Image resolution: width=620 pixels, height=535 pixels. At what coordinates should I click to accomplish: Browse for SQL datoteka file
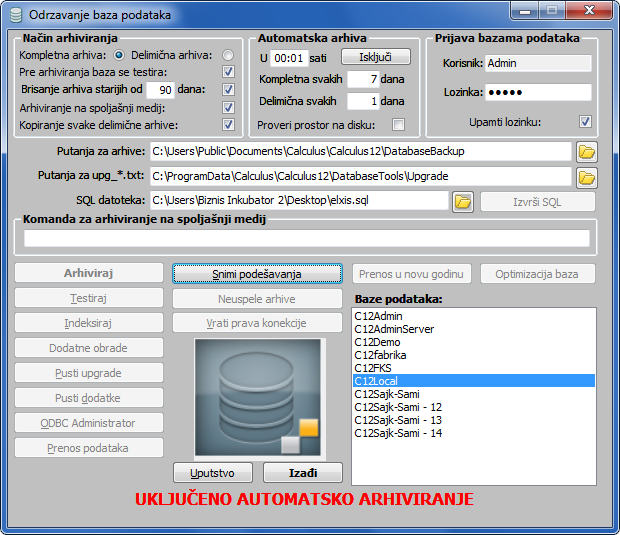463,202
